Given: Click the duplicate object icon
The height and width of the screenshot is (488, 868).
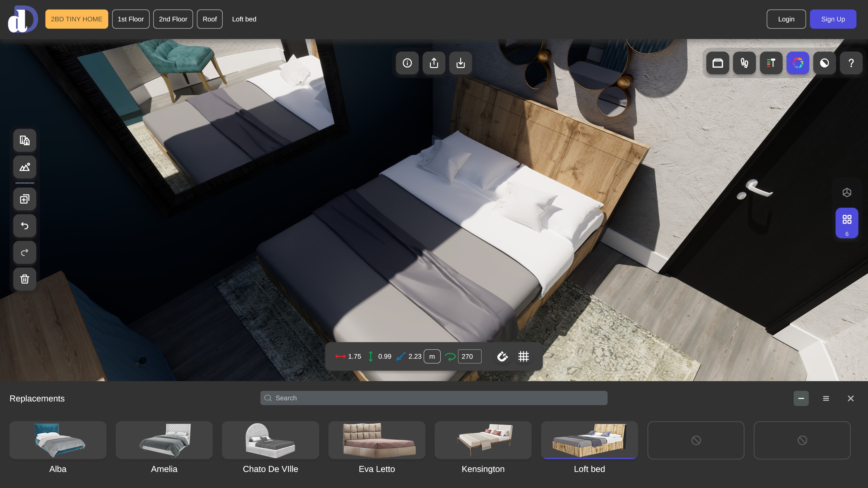Looking at the screenshot, I should [25, 199].
